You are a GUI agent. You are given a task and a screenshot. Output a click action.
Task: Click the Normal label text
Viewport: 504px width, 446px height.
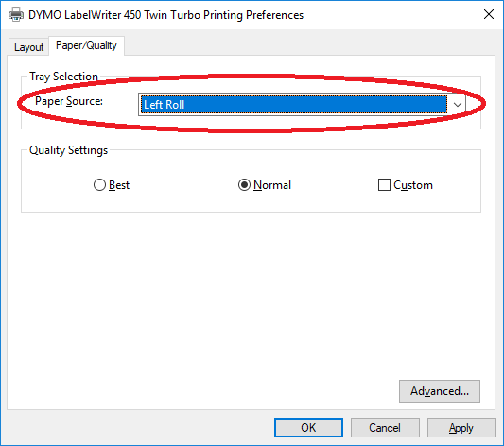click(x=272, y=185)
